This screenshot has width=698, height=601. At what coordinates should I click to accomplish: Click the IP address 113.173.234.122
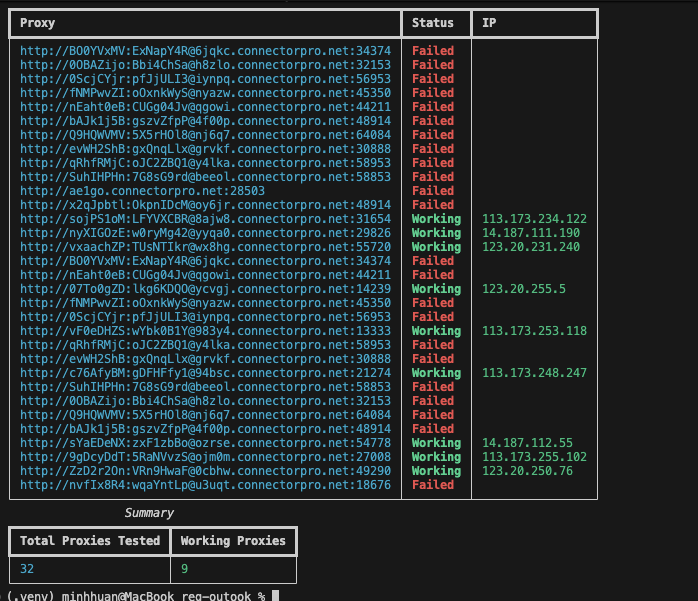[x=534, y=219]
